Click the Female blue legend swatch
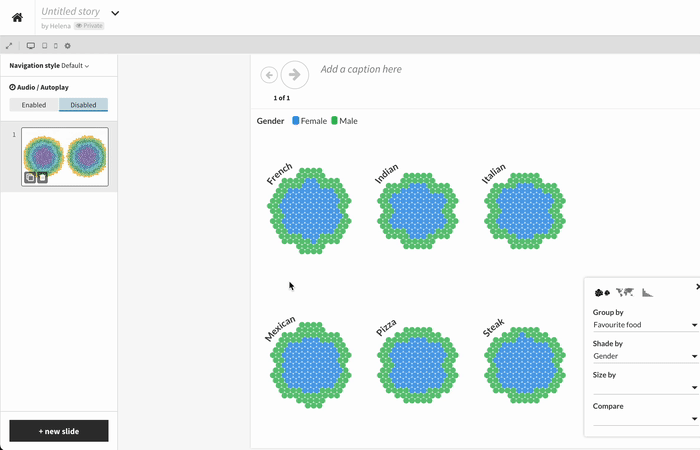The width and height of the screenshot is (700, 450). click(296, 121)
